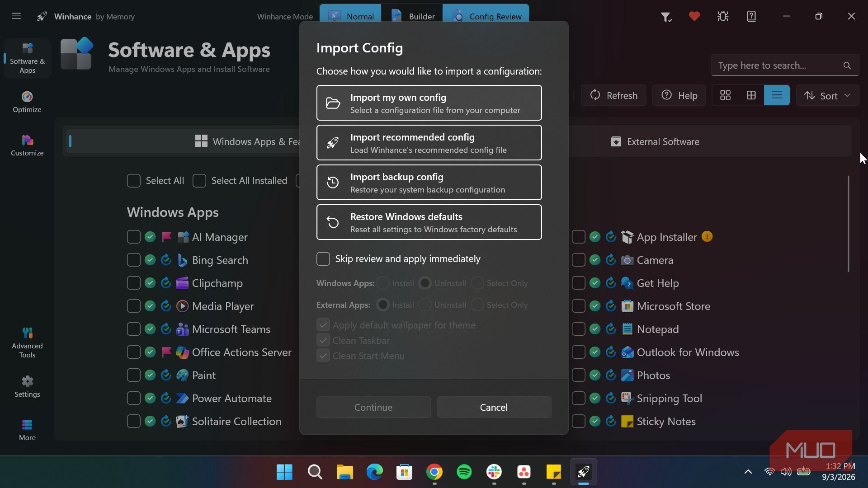The image size is (868, 488).
Task: Click the Bing Search app icon
Action: tap(182, 260)
